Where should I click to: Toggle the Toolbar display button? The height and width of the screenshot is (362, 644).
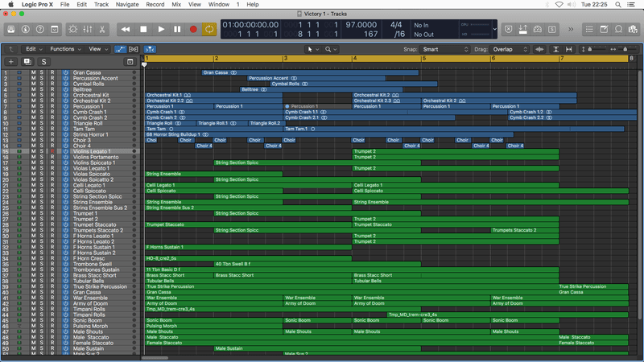pos(54,29)
